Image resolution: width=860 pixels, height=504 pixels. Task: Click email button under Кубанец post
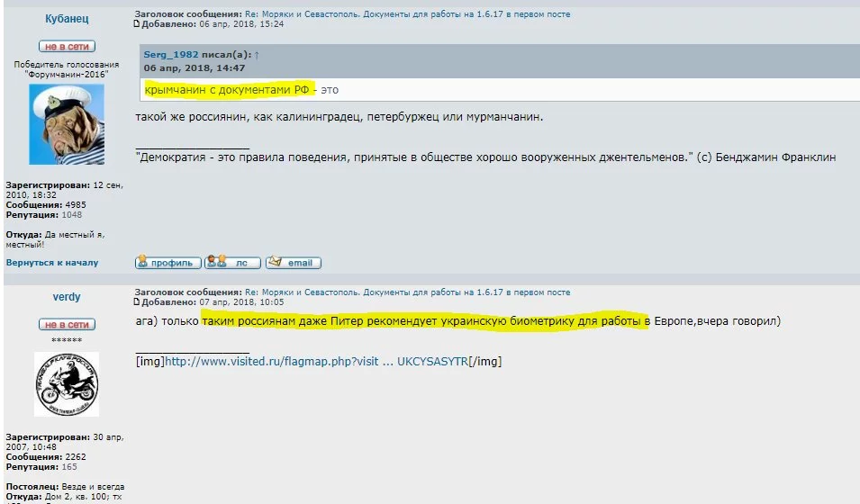click(x=294, y=263)
